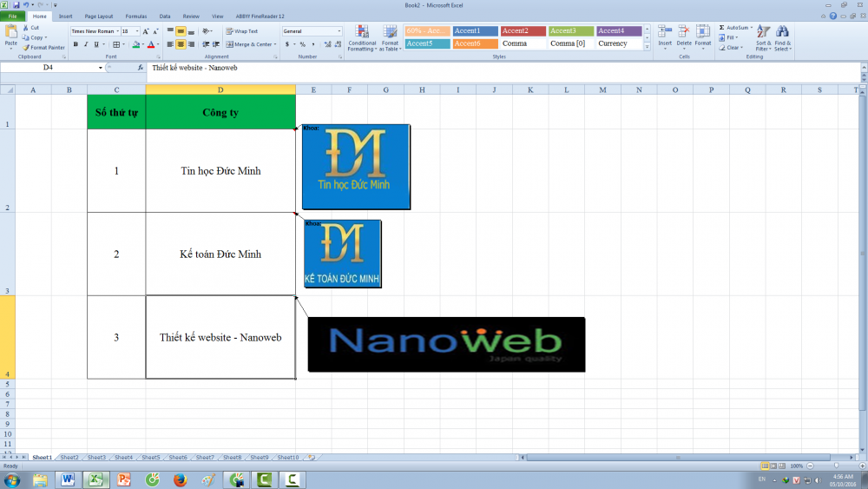Viewport: 868px width, 489px height.
Task: Toggle Center horizontal alignment
Action: pyautogui.click(x=181, y=44)
